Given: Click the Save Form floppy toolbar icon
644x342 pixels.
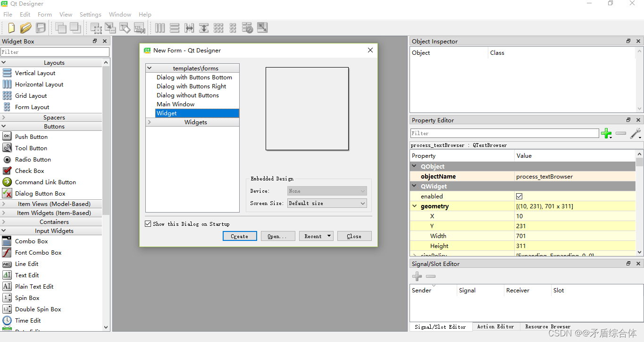Looking at the screenshot, I should [41, 28].
